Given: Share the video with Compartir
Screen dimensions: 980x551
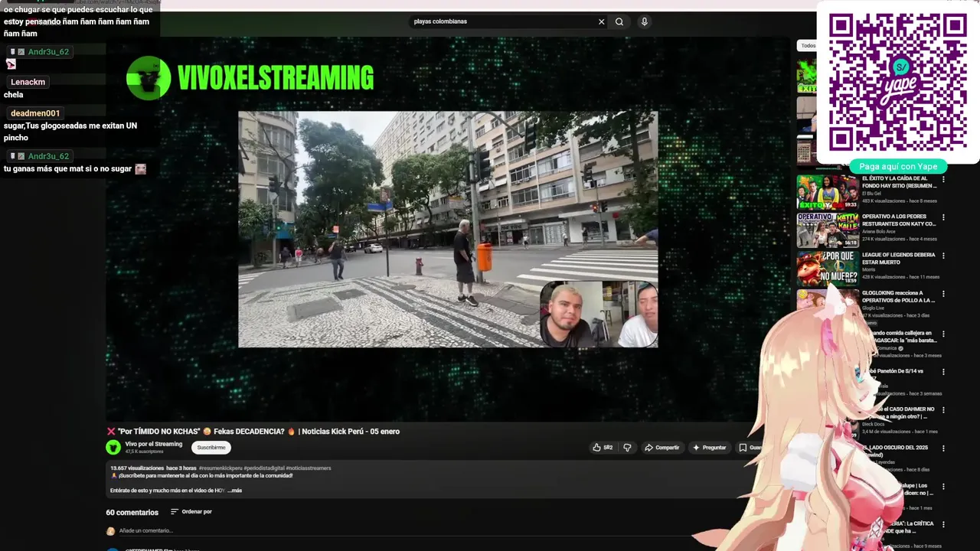Looking at the screenshot, I should (661, 448).
